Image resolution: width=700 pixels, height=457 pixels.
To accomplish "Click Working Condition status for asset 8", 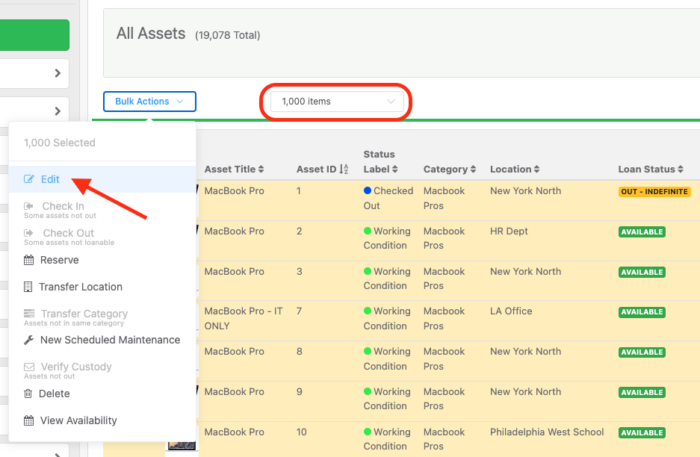I will 387,358.
